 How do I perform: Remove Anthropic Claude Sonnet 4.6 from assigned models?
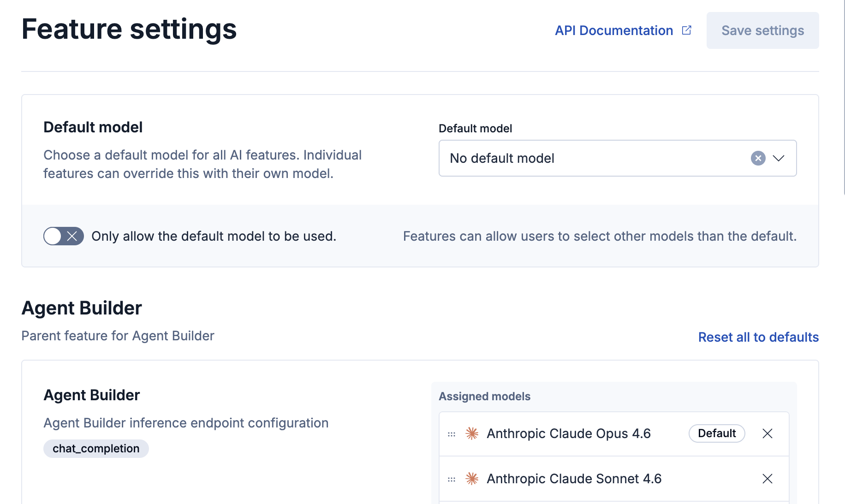click(x=768, y=479)
